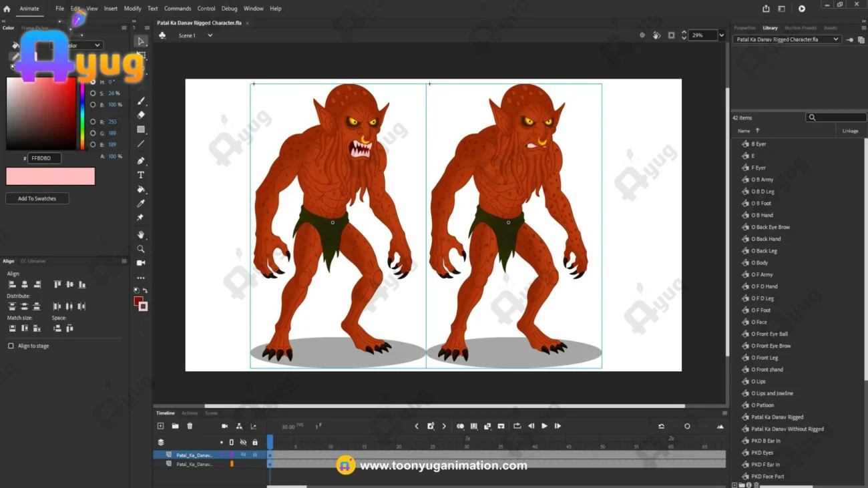Click the pink color preview swatch

[x=51, y=176]
